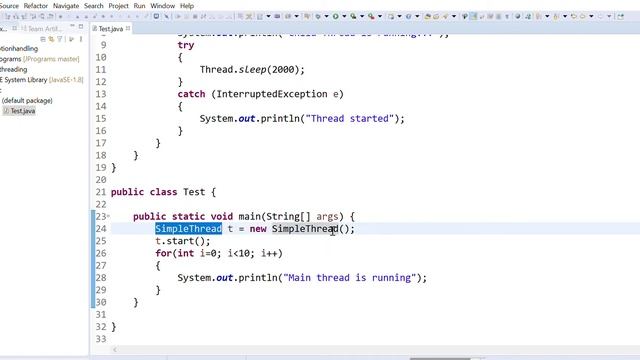Image resolution: width=640 pixels, height=360 pixels.
Task: Open the Navigate menu
Action: tap(66, 6)
